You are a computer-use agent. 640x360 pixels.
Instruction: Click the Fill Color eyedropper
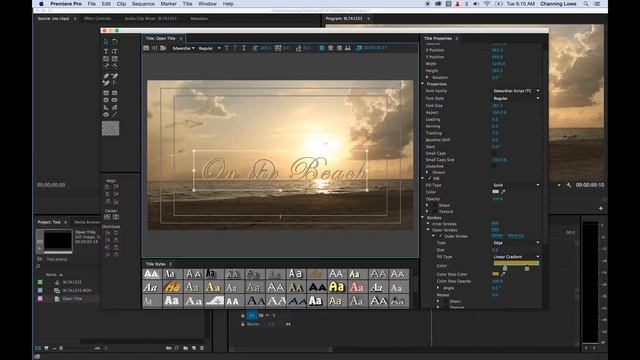pyautogui.click(x=503, y=191)
